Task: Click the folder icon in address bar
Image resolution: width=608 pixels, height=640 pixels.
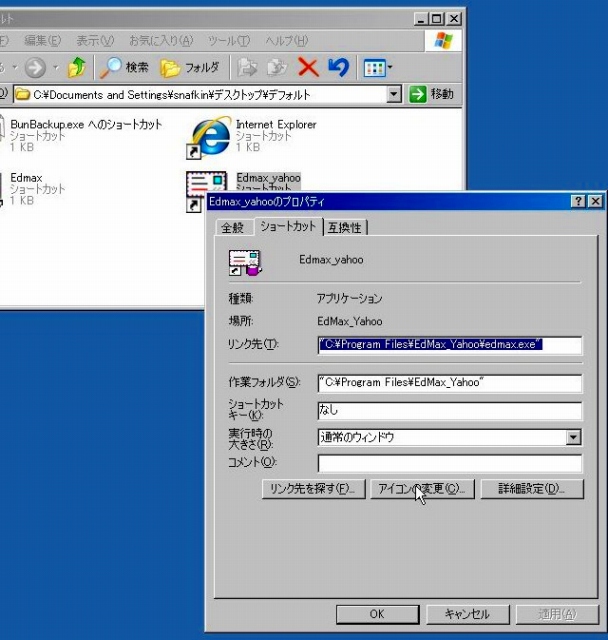Action: 23,95
